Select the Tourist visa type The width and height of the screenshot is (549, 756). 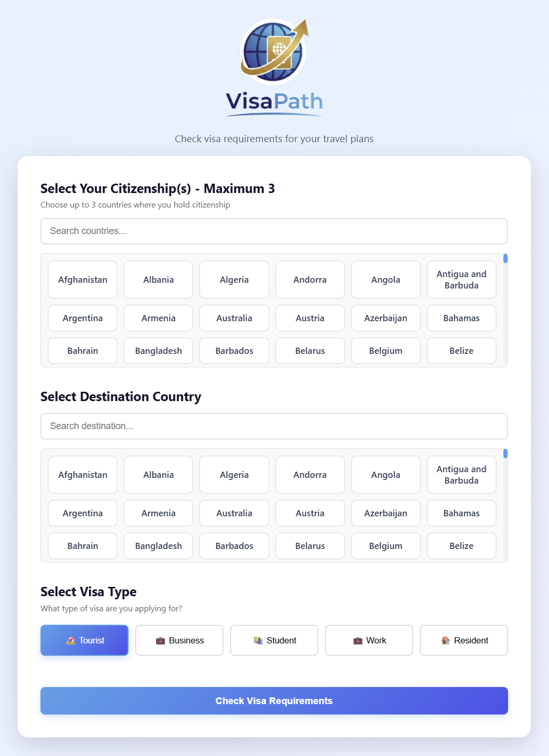pyautogui.click(x=85, y=640)
